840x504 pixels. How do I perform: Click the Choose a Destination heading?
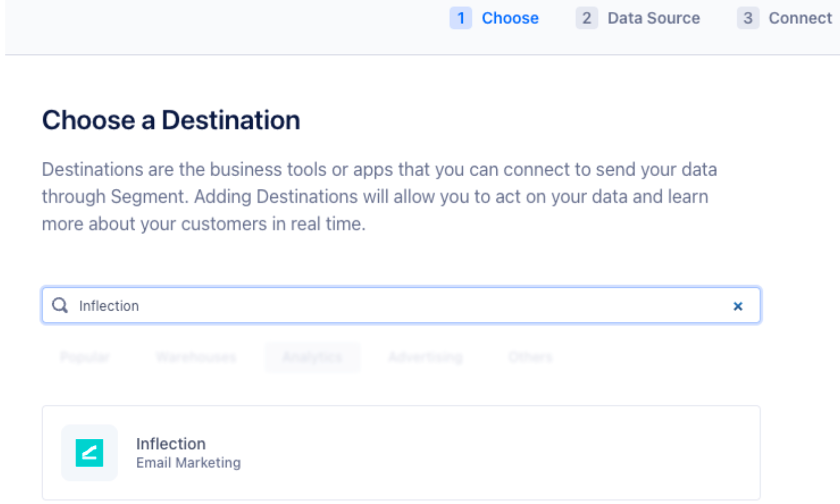[x=171, y=120]
